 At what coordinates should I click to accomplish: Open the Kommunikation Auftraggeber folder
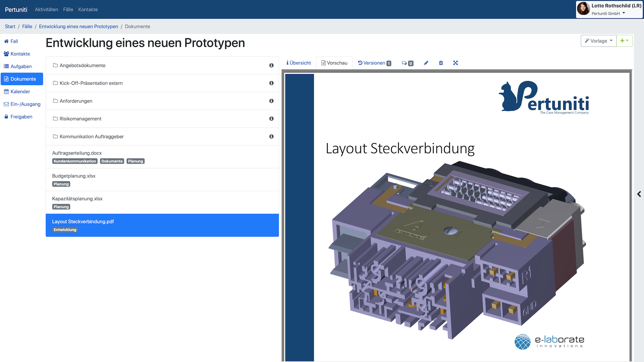(x=162, y=136)
